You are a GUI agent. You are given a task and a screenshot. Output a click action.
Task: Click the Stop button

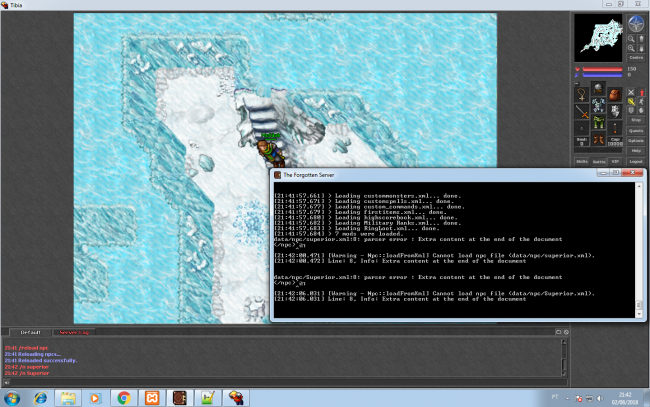pyautogui.click(x=636, y=120)
